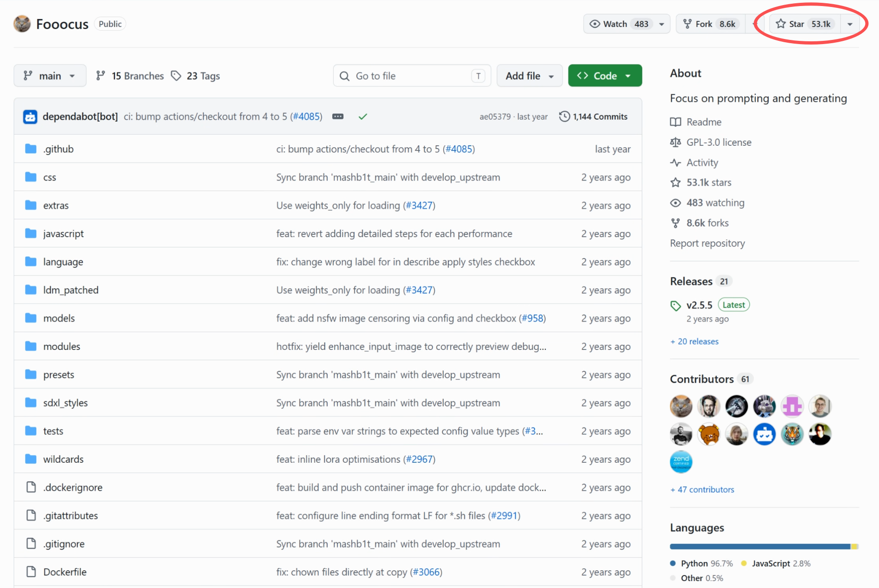Open commit hash ae05379
Viewport: 879px width, 588px height.
pos(495,116)
